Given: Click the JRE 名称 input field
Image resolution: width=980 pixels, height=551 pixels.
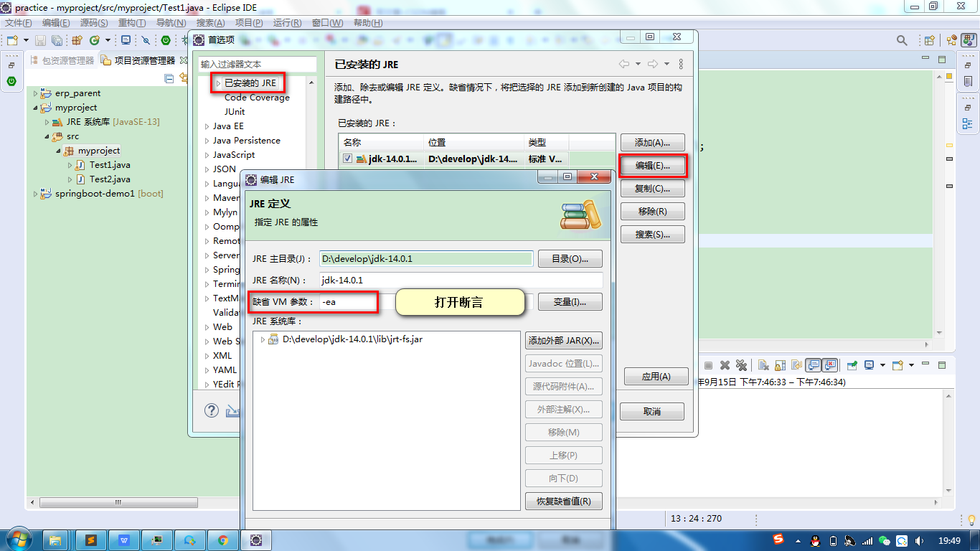Looking at the screenshot, I should (x=461, y=281).
